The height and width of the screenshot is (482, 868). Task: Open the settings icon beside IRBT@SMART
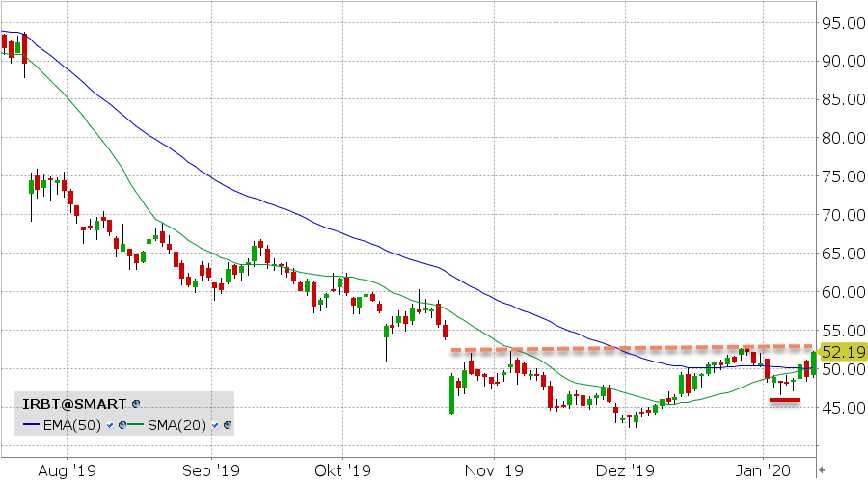(136, 404)
